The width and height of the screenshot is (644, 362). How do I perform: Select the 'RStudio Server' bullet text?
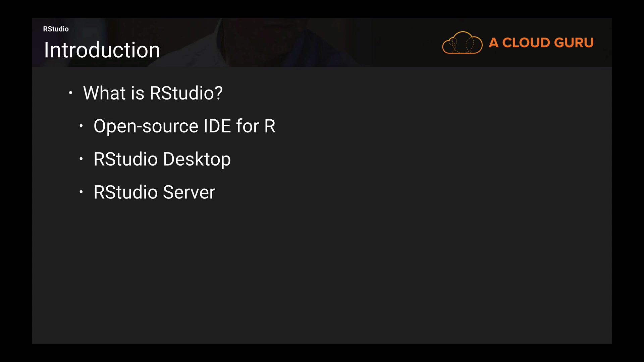click(154, 192)
